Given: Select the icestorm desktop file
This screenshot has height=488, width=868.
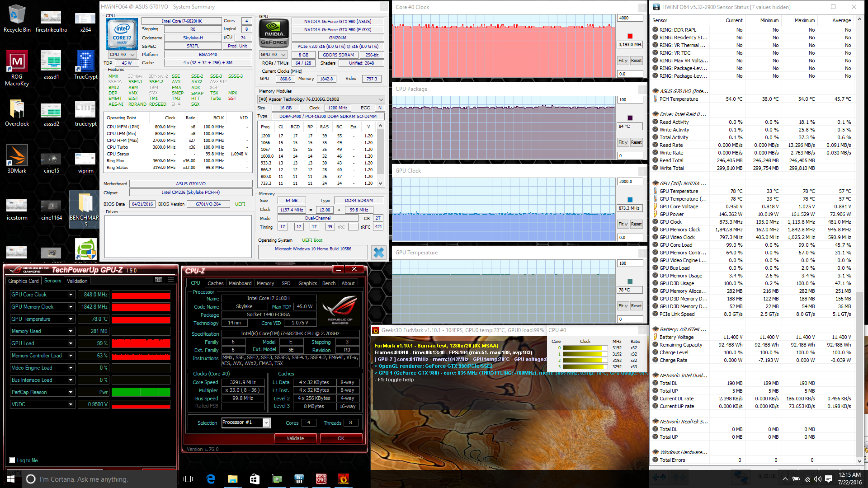Looking at the screenshot, I should [17, 210].
